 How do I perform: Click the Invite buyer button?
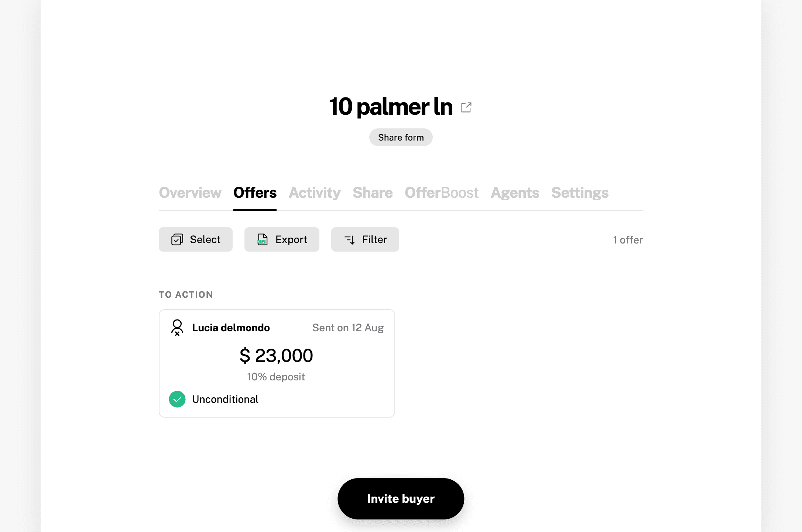click(x=401, y=499)
